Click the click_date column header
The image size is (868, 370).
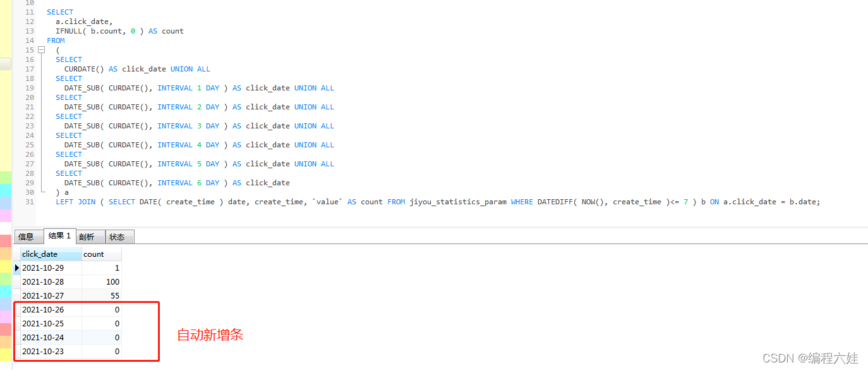tap(51, 254)
